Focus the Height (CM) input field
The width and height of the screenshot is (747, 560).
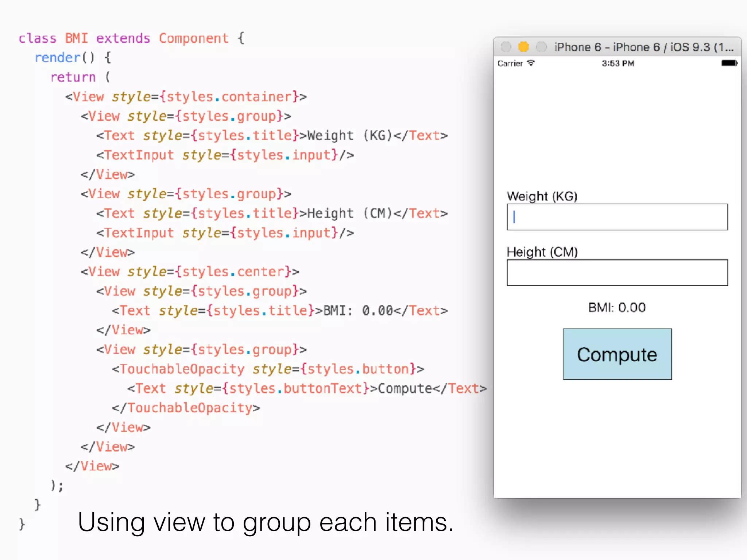617,272
